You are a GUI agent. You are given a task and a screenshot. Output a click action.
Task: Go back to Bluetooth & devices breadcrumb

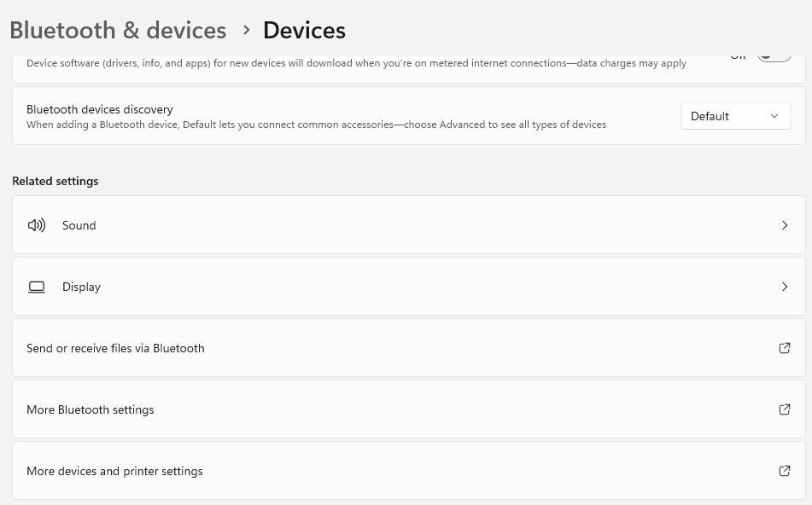click(x=118, y=30)
